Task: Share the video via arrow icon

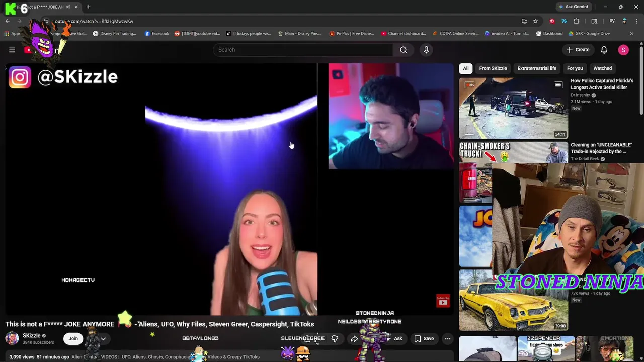Action: 354,338
